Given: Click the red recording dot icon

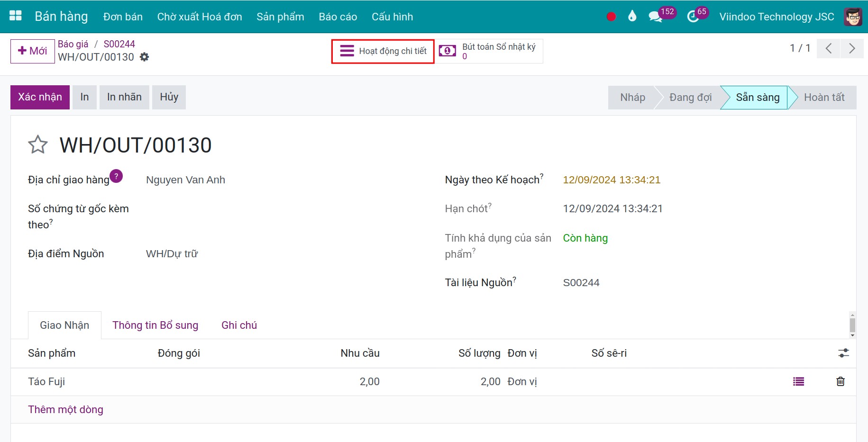Looking at the screenshot, I should pyautogui.click(x=611, y=17).
